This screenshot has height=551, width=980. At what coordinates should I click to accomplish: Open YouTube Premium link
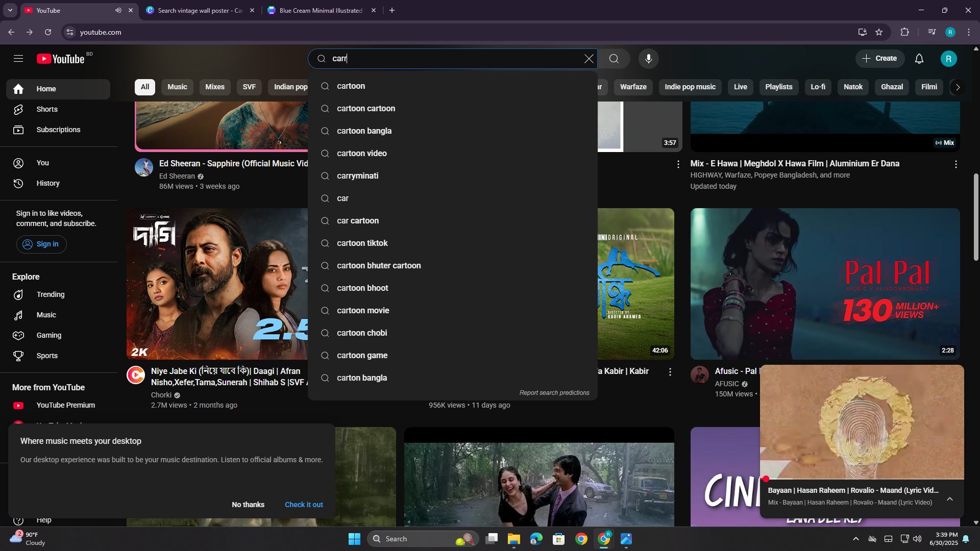pyautogui.click(x=58, y=405)
